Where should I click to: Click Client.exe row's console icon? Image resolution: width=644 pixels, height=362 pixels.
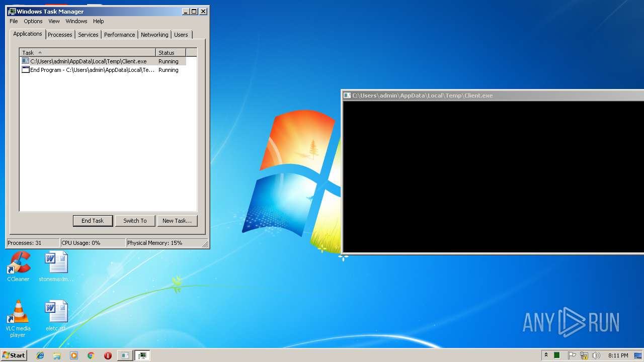click(26, 61)
